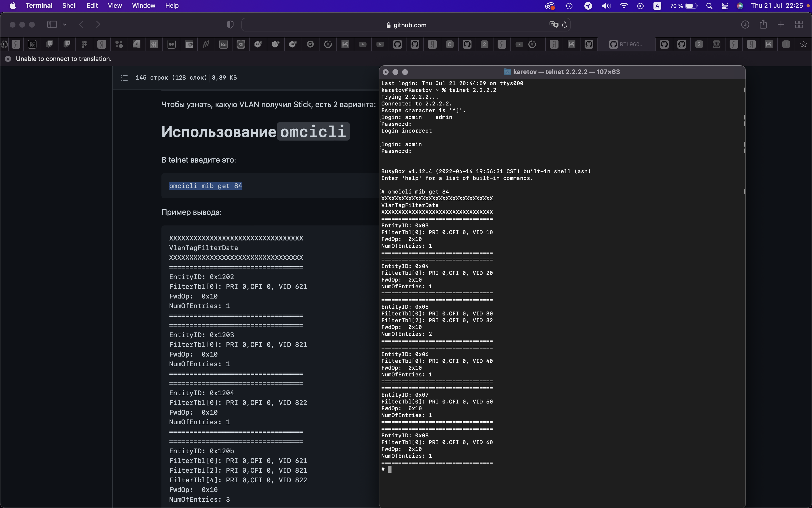Launch Siri from the menu bar
Image resolution: width=812 pixels, height=508 pixels.
coord(740,6)
